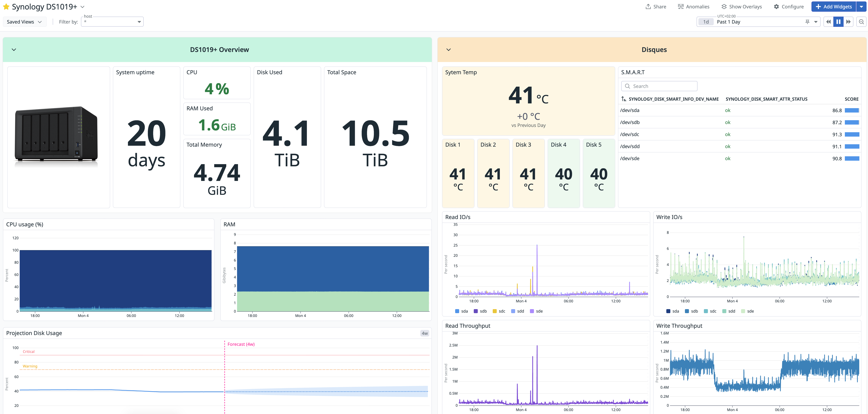This screenshot has height=414, width=868.
Task: Click the Disk 3 temperature card
Action: (528, 173)
